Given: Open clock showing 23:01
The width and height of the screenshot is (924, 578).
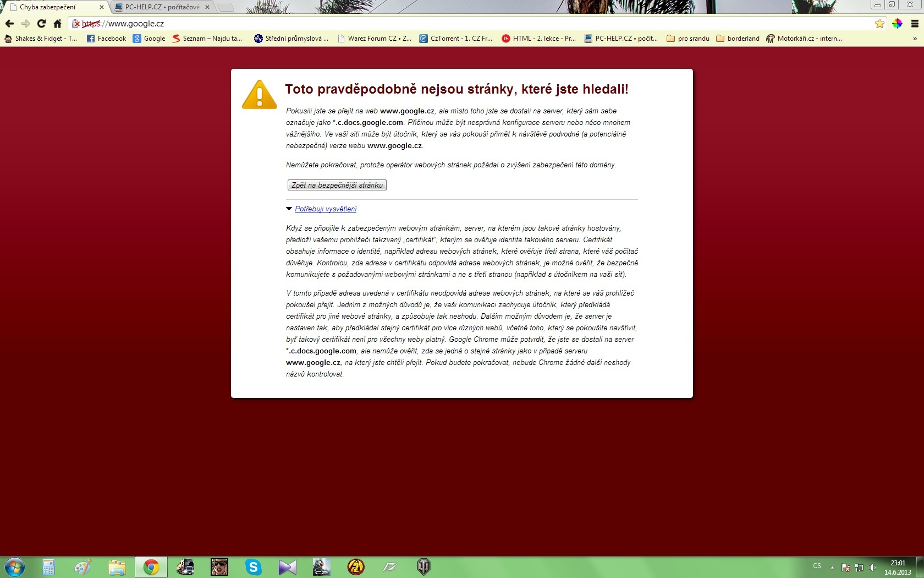Looking at the screenshot, I should click(898, 568).
